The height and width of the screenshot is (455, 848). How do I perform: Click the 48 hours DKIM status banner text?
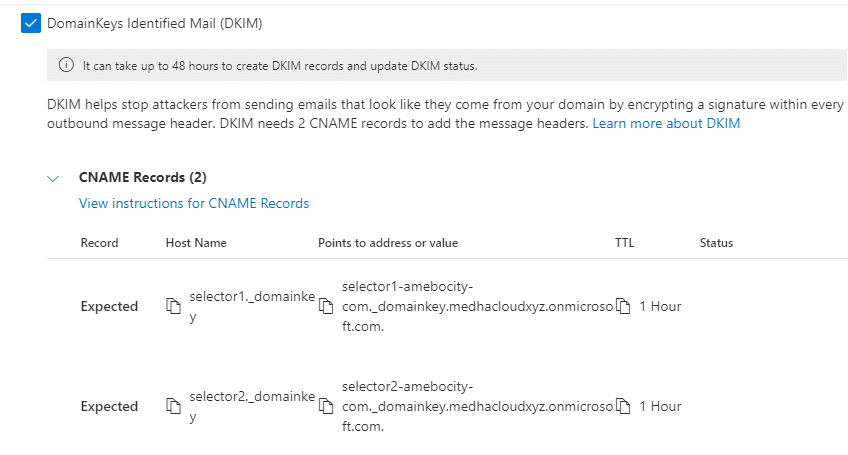click(280, 66)
